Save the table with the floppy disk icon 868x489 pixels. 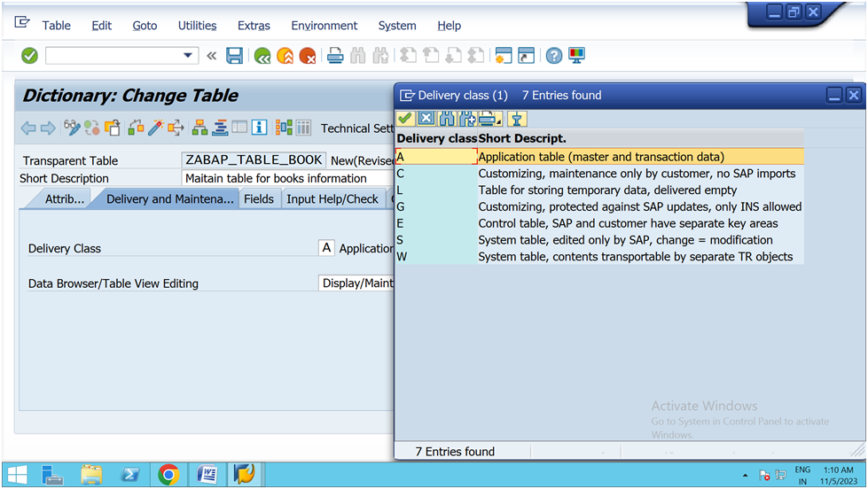(235, 55)
